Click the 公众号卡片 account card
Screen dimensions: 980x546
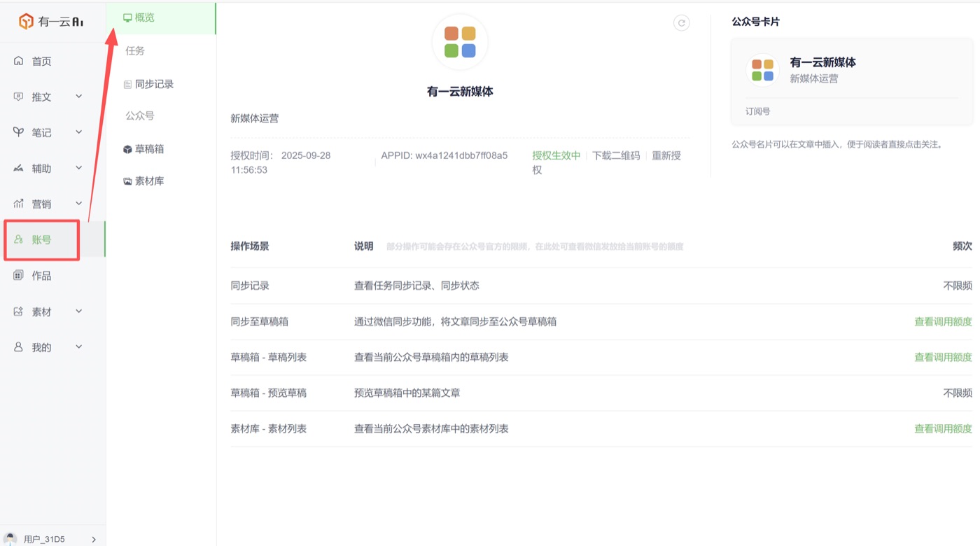(x=852, y=82)
